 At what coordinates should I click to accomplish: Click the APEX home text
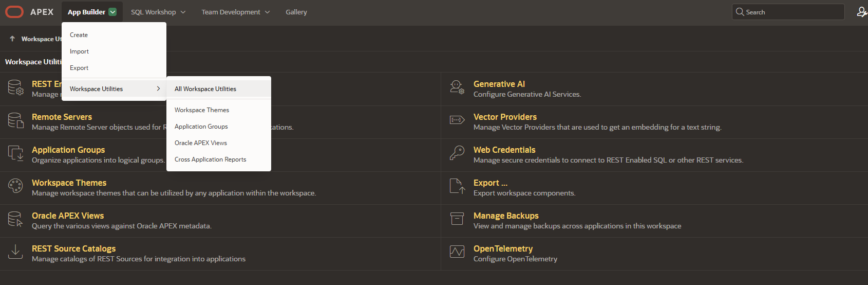[42, 12]
